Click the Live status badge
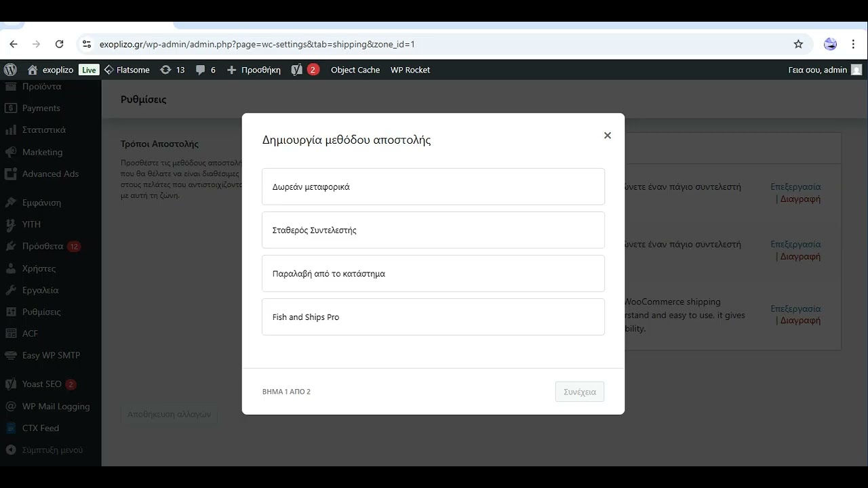The height and width of the screenshot is (488, 868). 89,70
